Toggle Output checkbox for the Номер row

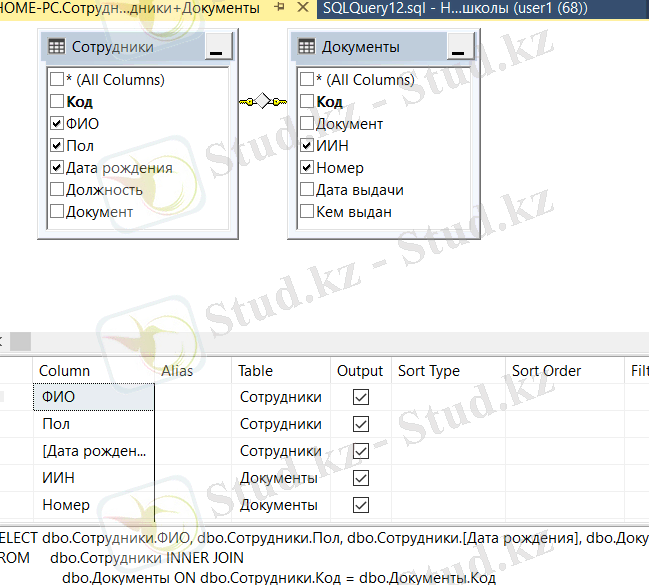[361, 505]
